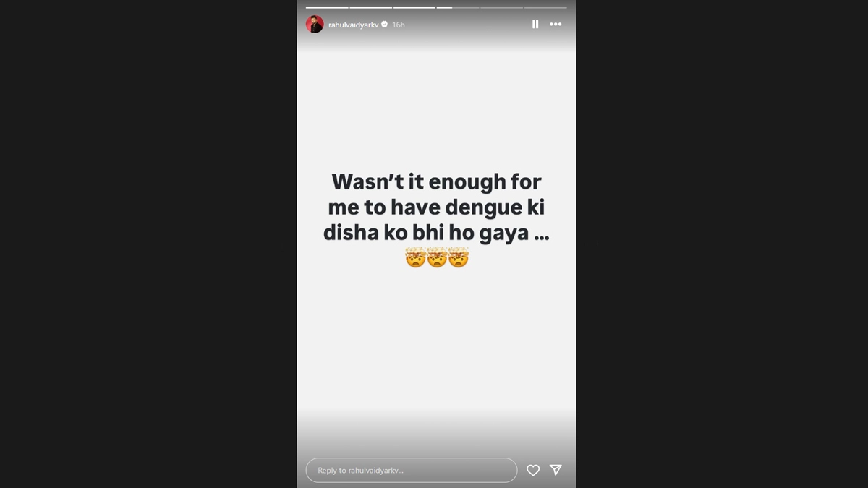Click the 'Wasn't it enough' story text
Screen dimensions: 868x488
point(436,207)
